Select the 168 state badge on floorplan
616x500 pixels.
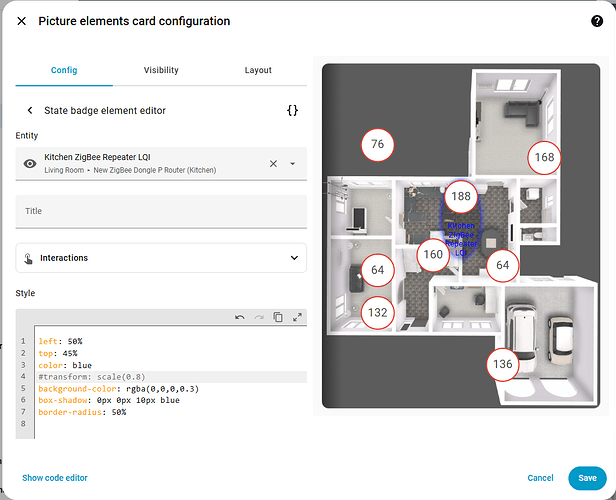point(544,158)
